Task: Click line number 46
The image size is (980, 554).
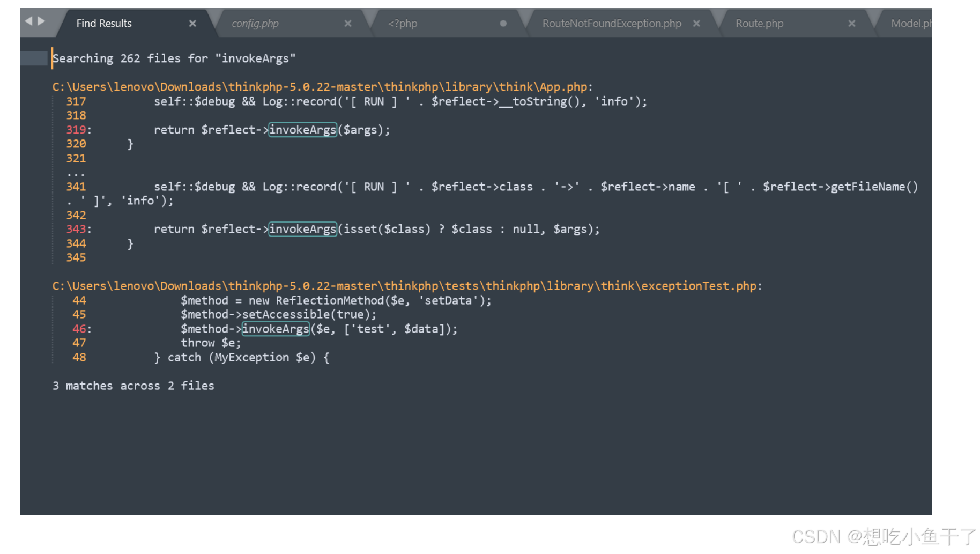Action: click(79, 329)
